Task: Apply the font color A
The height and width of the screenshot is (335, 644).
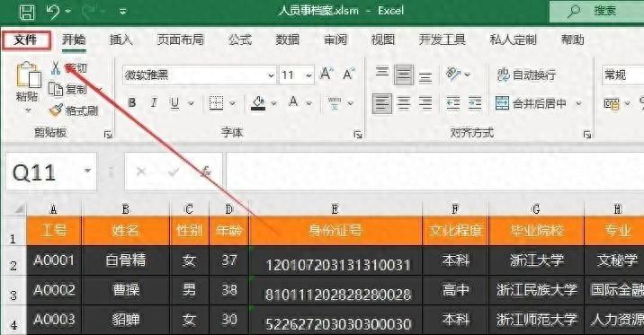Action: (293, 102)
